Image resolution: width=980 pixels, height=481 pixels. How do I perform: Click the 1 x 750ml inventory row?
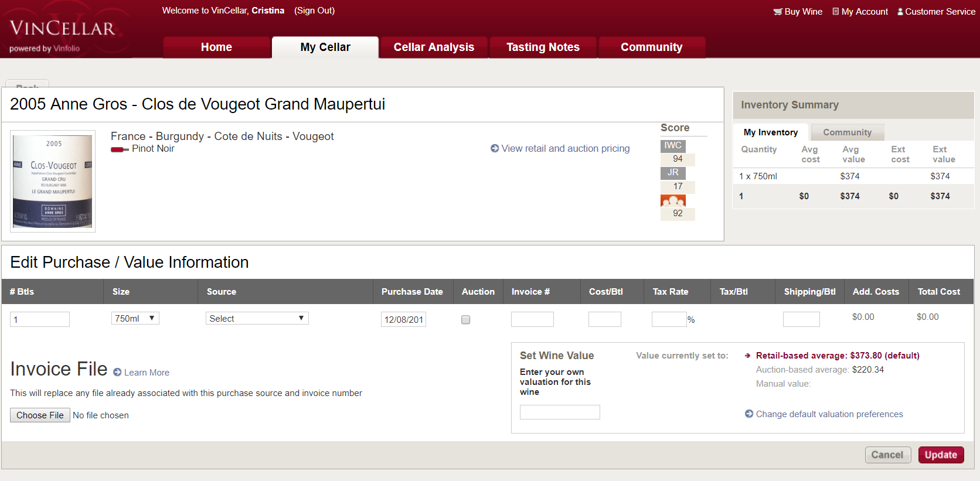point(853,176)
